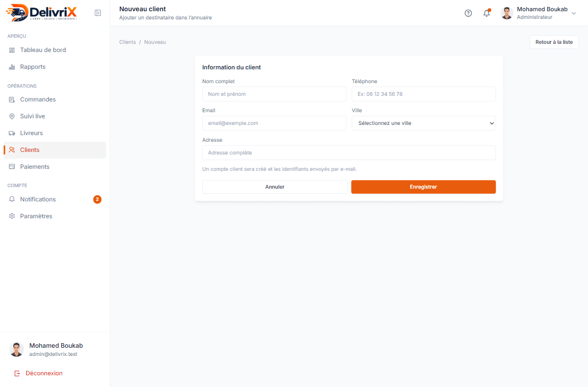Click the OPÉRATIONS section label
This screenshot has width=588, height=387.
tap(22, 86)
